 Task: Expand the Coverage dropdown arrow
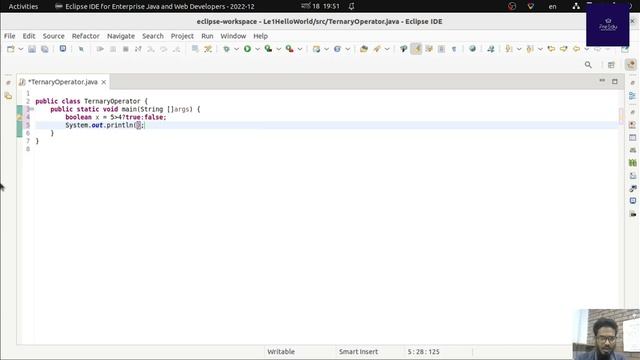pos(279,49)
